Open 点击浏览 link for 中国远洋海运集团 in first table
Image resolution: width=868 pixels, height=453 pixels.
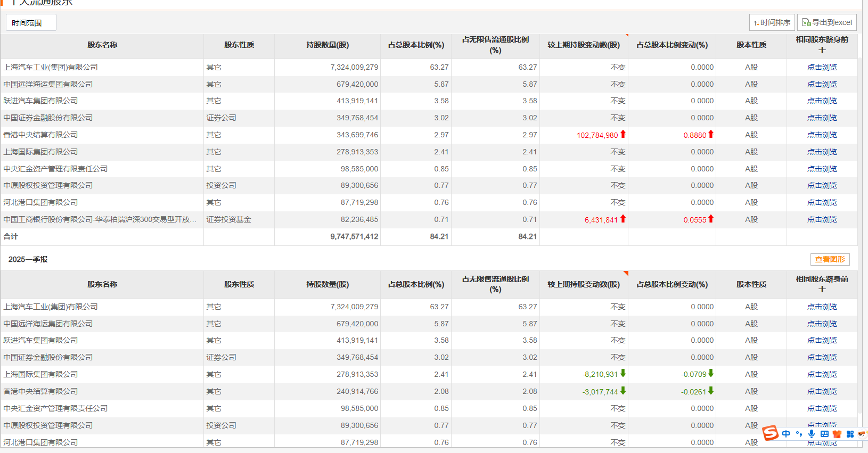tap(822, 84)
